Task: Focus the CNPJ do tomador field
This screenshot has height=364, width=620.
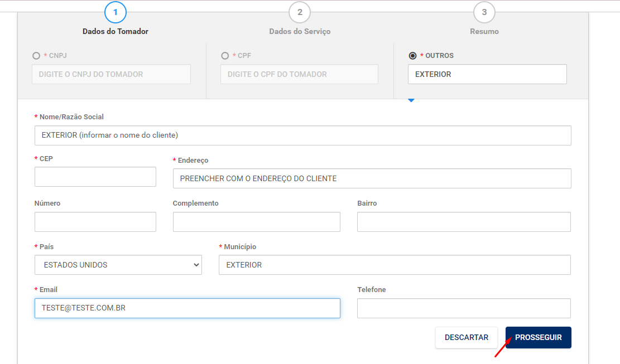Action: [111, 74]
